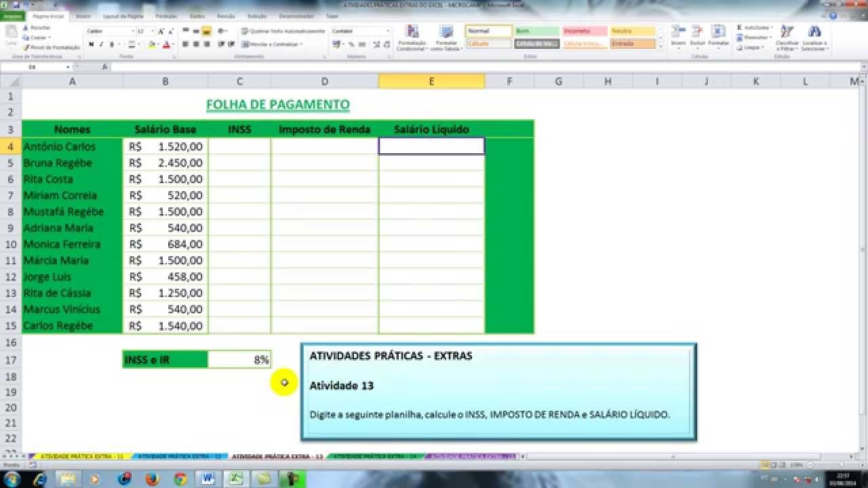Click the Limpar eraser icon
Screen dimensions: 868x488
[x=740, y=47]
